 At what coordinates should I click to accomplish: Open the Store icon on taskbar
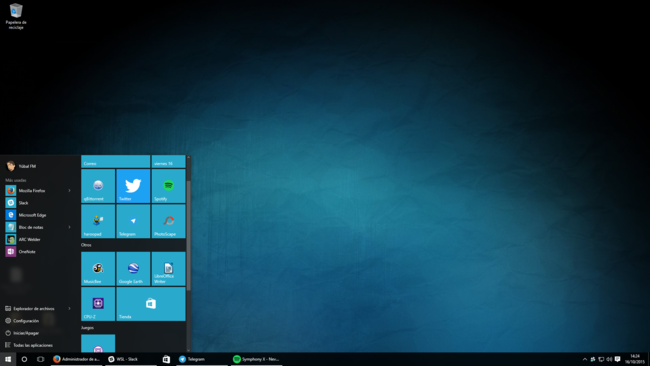pyautogui.click(x=166, y=359)
